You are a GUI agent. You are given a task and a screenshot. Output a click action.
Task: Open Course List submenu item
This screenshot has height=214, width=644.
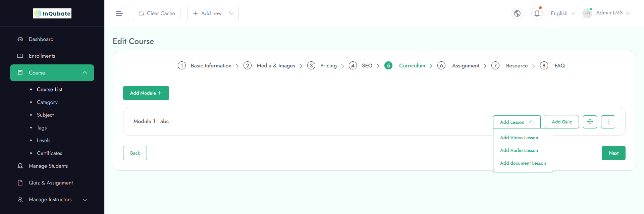click(49, 90)
